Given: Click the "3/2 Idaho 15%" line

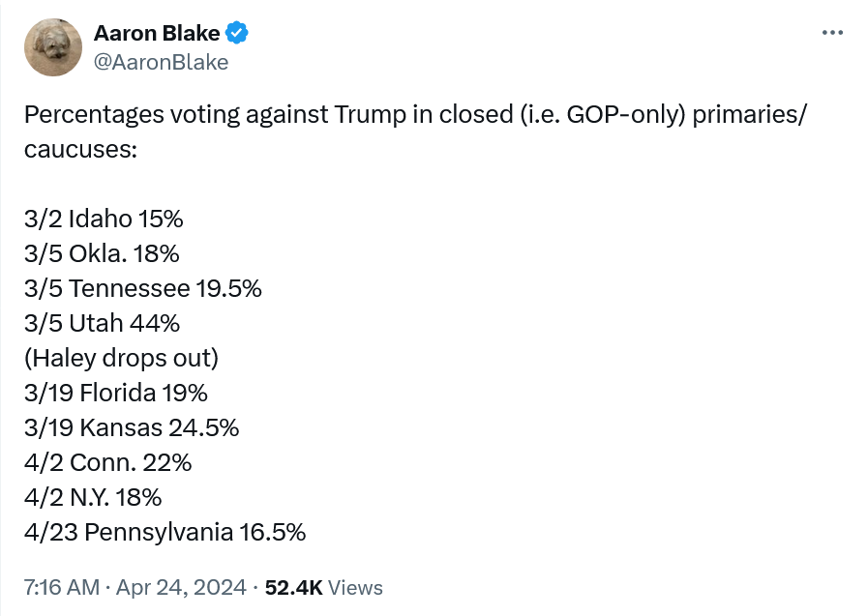Looking at the screenshot, I should 104,219.
